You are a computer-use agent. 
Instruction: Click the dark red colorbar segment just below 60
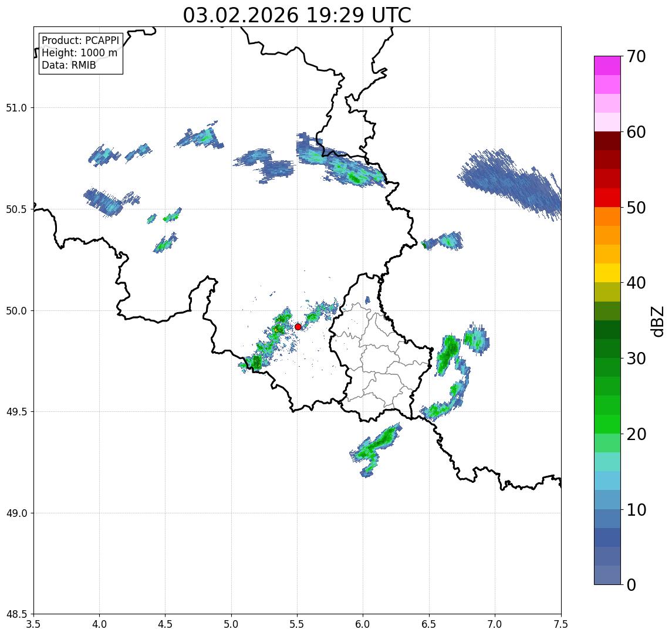(x=607, y=141)
